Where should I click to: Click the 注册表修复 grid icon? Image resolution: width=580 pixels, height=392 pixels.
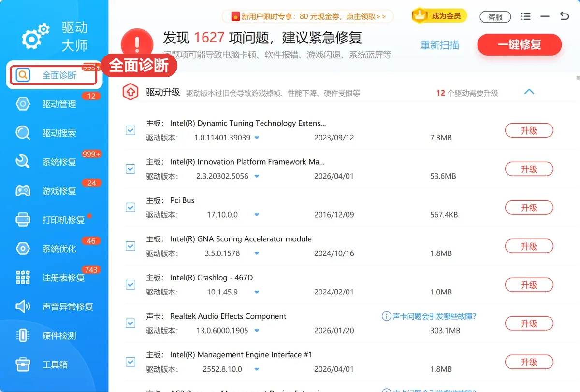tap(23, 278)
